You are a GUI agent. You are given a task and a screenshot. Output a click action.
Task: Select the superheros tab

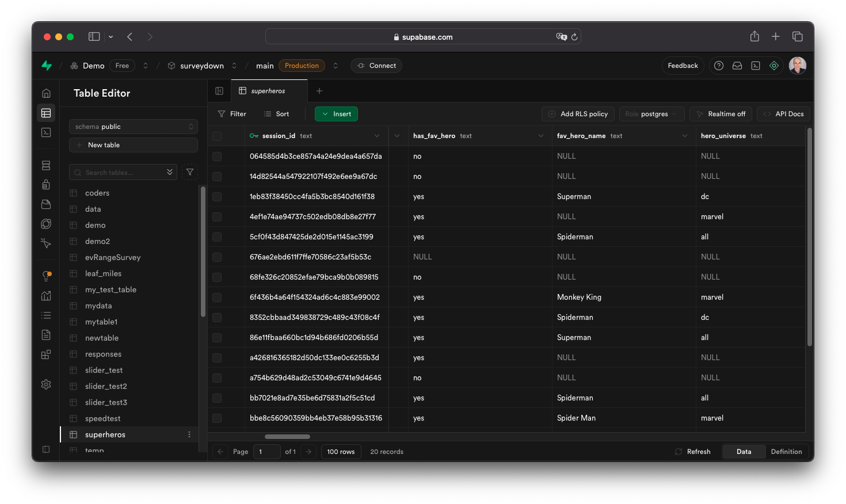pyautogui.click(x=268, y=91)
